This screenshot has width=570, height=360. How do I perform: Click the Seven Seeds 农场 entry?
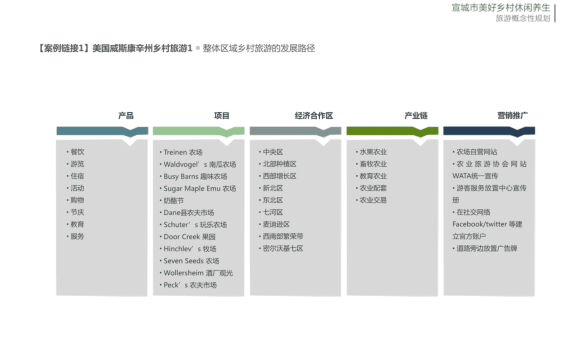click(191, 261)
